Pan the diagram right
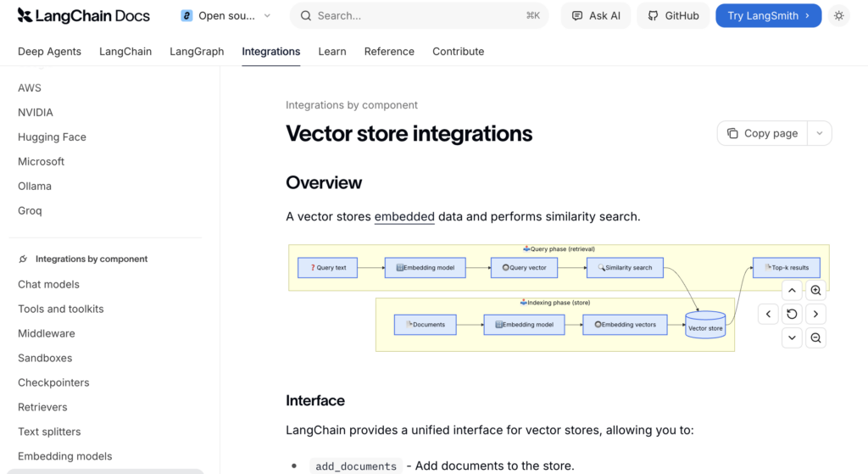 point(815,314)
